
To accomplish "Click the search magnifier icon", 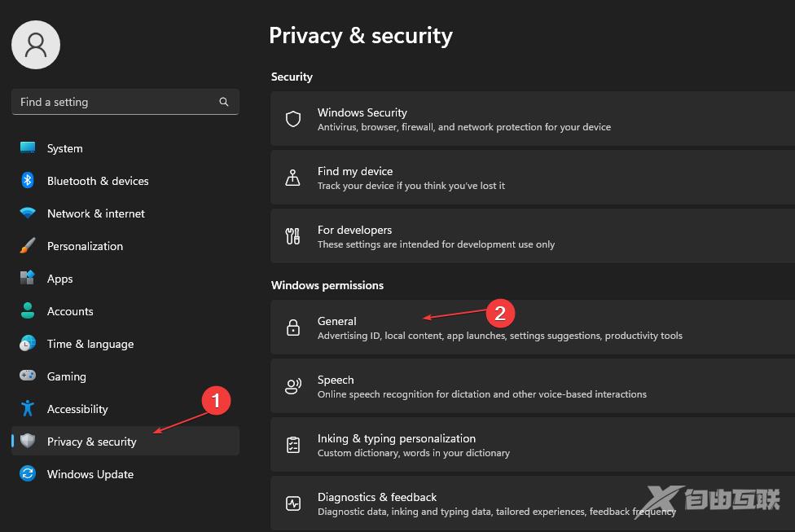I will pos(224,102).
